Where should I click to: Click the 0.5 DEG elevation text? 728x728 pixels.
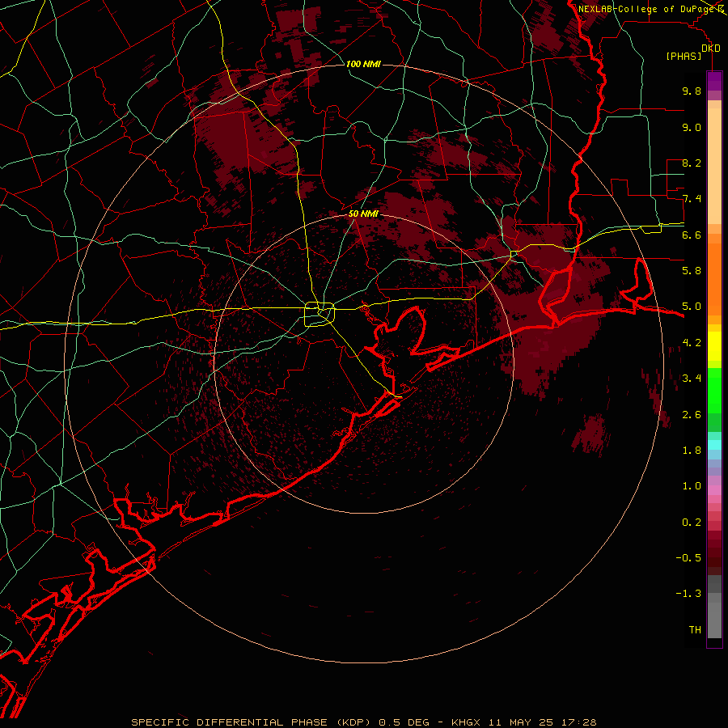tap(402, 722)
